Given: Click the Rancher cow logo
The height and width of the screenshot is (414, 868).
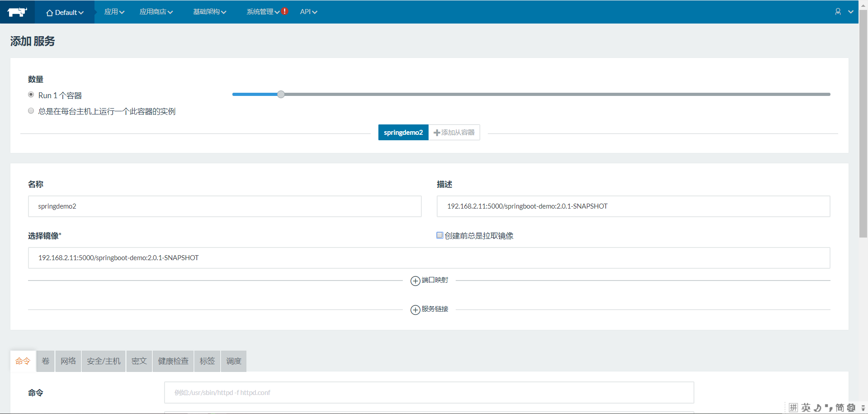Looking at the screenshot, I should [17, 12].
